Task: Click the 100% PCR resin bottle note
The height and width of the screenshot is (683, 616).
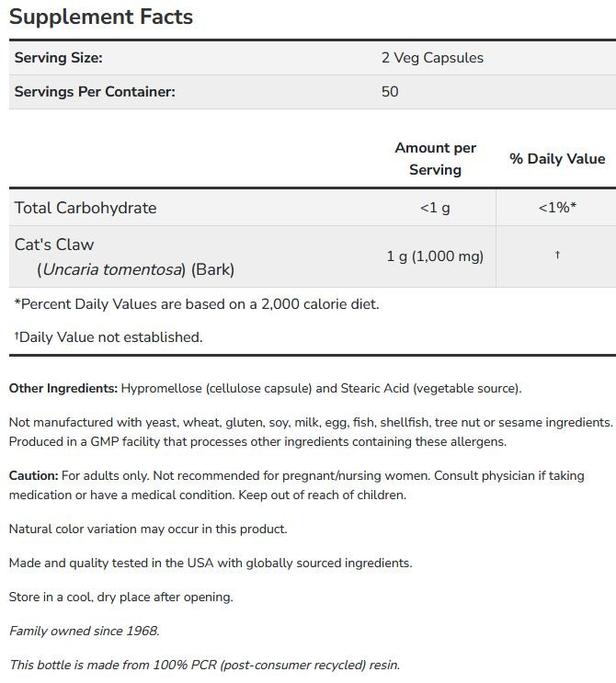Action: pyautogui.click(x=204, y=666)
